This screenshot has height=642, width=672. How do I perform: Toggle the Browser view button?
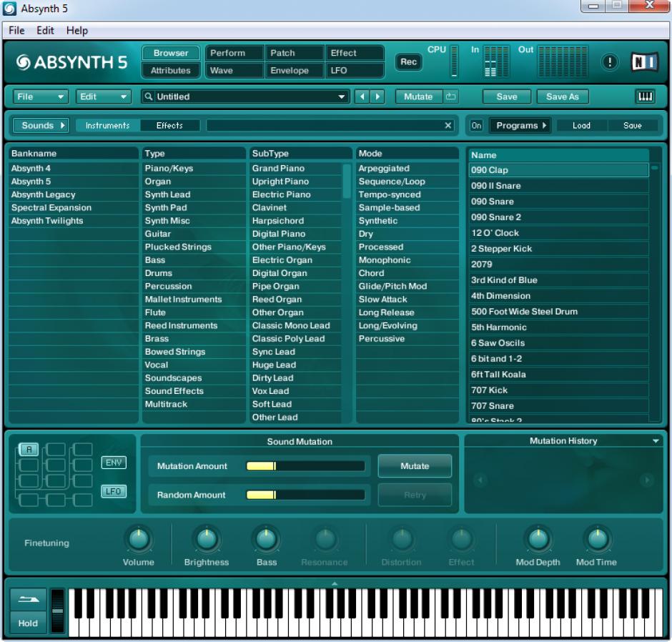(x=171, y=53)
